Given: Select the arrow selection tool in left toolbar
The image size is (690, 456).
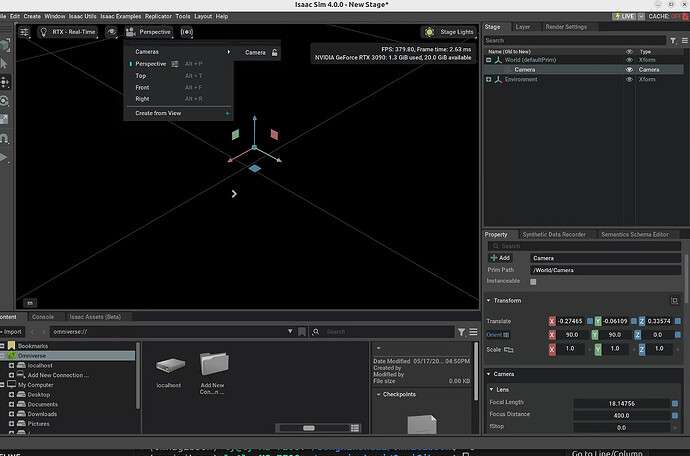Looking at the screenshot, I should point(4,64).
